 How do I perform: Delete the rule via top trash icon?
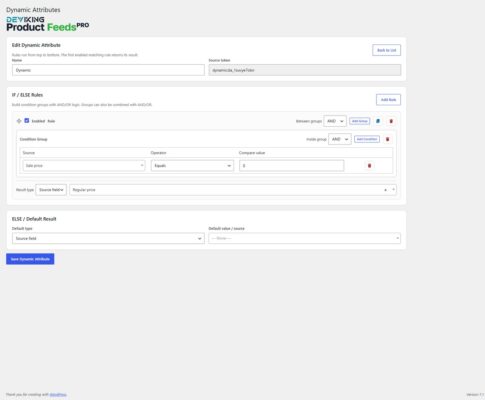pyautogui.click(x=391, y=121)
